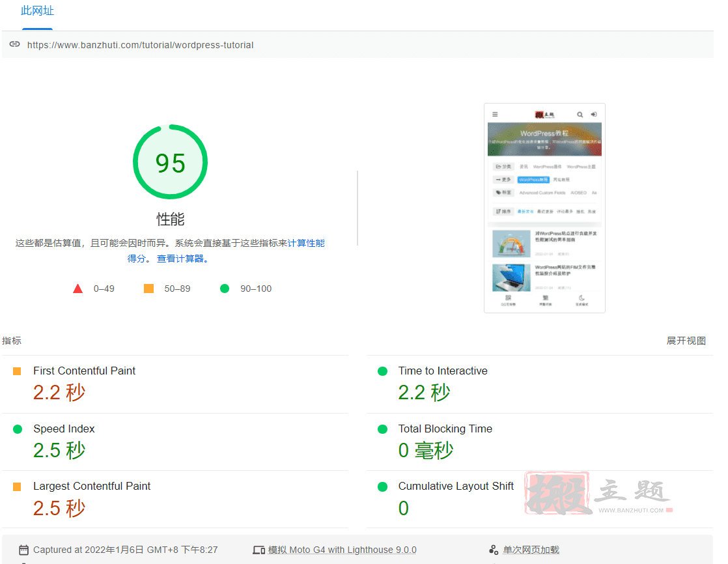Click the 2.2 秒 First Contentful Paint value

(59, 393)
